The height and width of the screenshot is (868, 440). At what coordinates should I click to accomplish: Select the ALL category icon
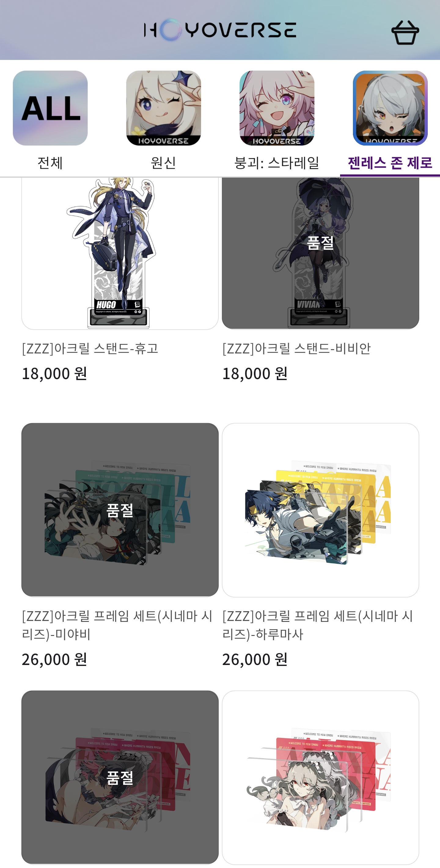[x=50, y=108]
